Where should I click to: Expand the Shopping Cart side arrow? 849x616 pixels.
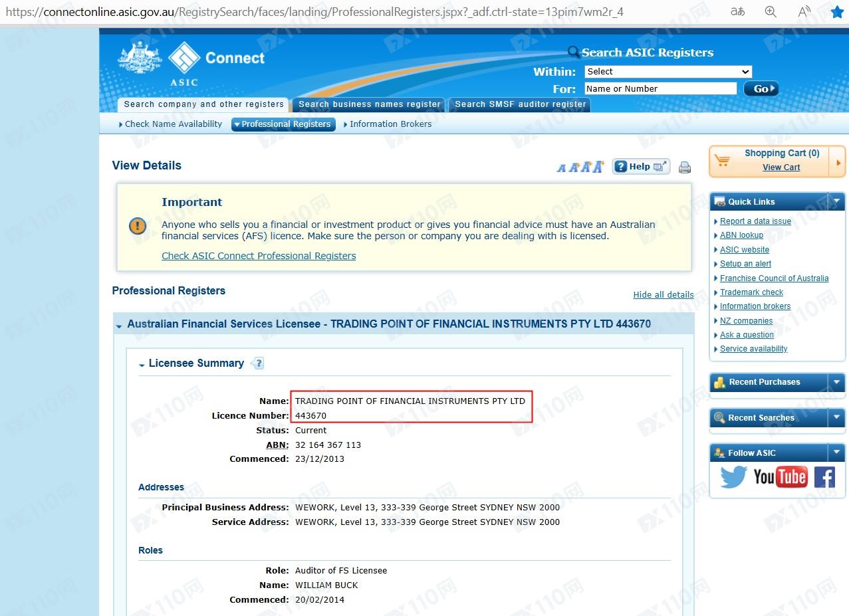click(839, 162)
